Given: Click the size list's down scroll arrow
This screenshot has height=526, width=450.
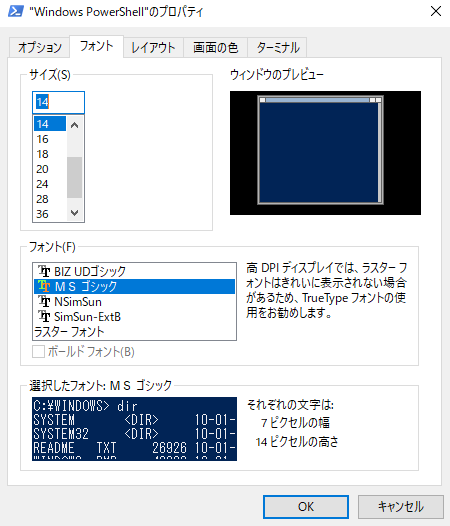Looking at the screenshot, I should pos(74,213).
